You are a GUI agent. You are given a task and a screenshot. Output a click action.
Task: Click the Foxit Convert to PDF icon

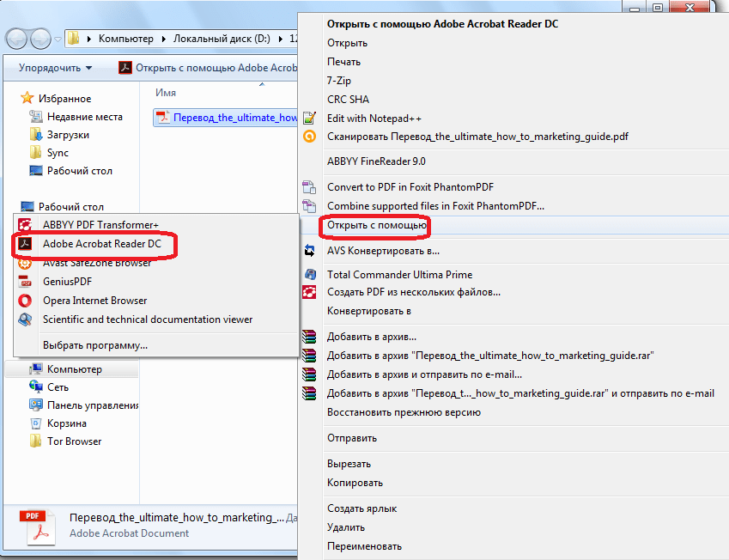click(310, 187)
